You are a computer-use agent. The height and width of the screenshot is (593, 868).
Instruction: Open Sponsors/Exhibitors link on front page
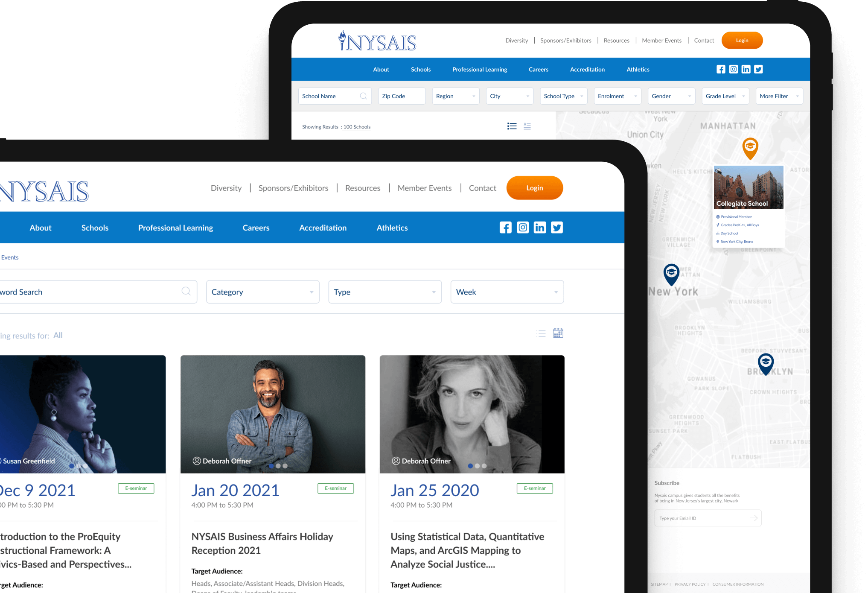click(293, 188)
